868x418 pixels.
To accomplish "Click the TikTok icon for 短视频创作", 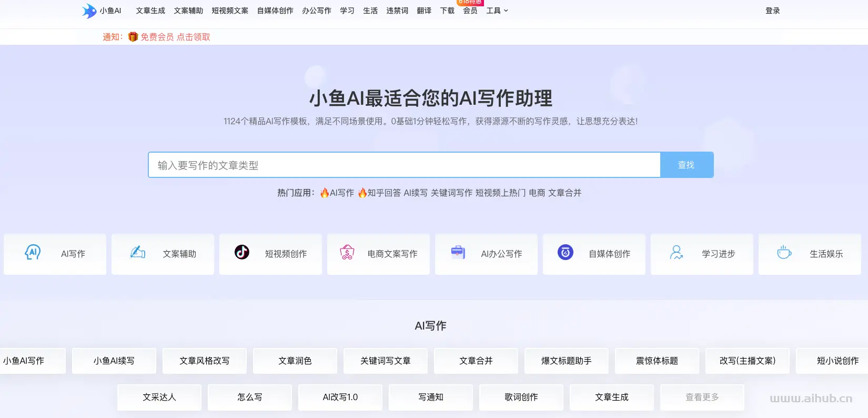I will [242, 252].
